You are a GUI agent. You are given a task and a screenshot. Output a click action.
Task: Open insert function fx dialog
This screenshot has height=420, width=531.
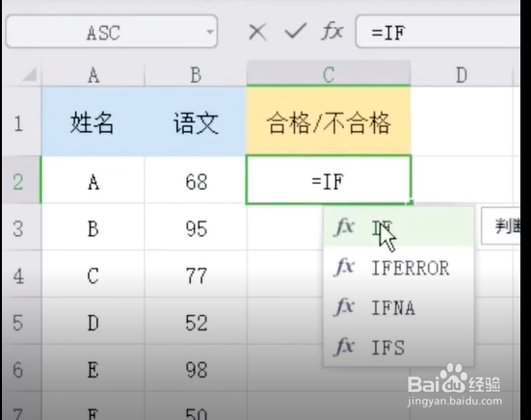pyautogui.click(x=332, y=32)
